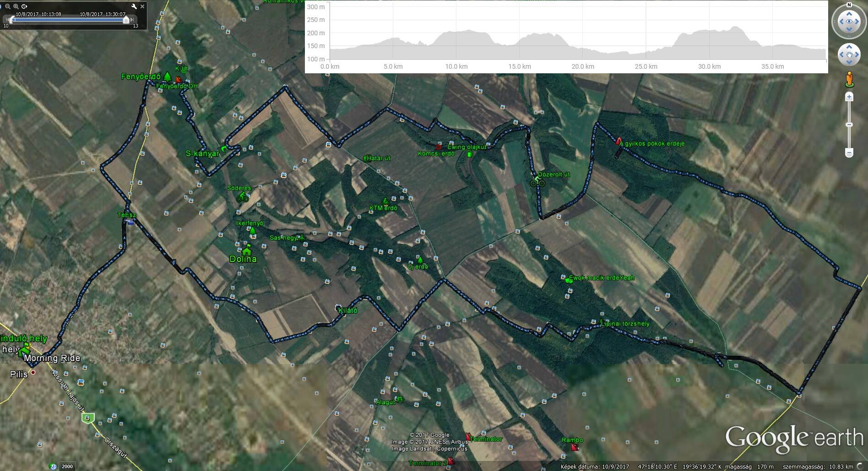Viewport: 868px width, 471px height.
Task: Select the Street View pegman icon
Action: [x=849, y=79]
